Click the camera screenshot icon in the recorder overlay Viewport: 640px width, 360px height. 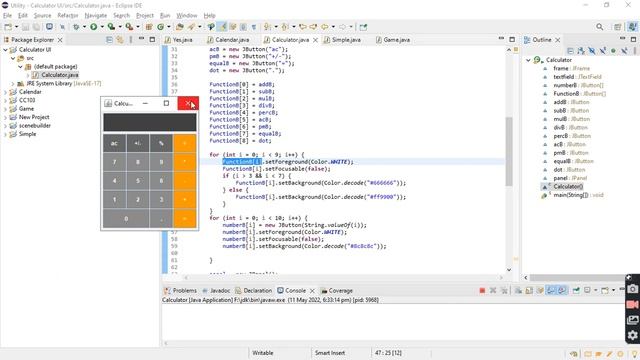633,289
